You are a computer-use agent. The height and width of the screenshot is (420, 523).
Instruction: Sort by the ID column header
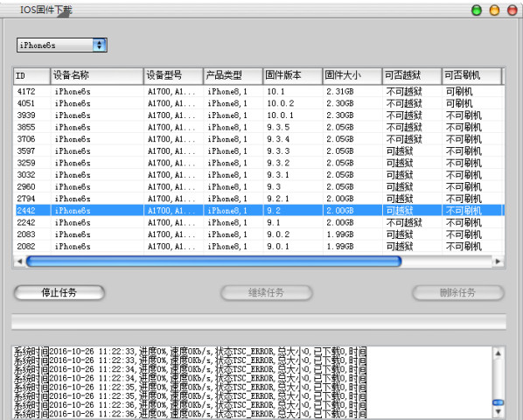31,76
